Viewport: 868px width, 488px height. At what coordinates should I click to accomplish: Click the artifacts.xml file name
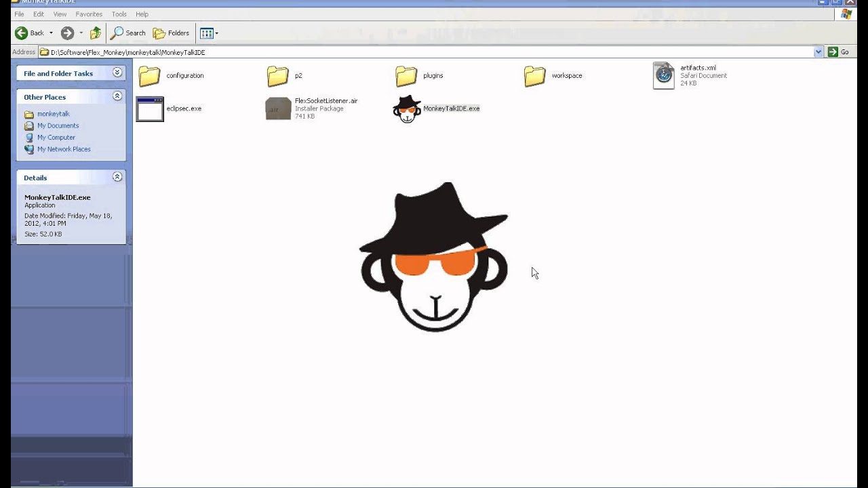[698, 68]
